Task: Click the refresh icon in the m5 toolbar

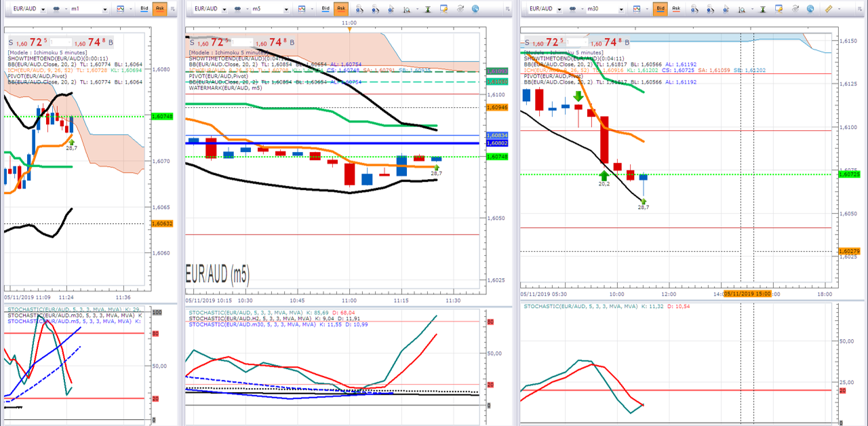Action: [460, 9]
